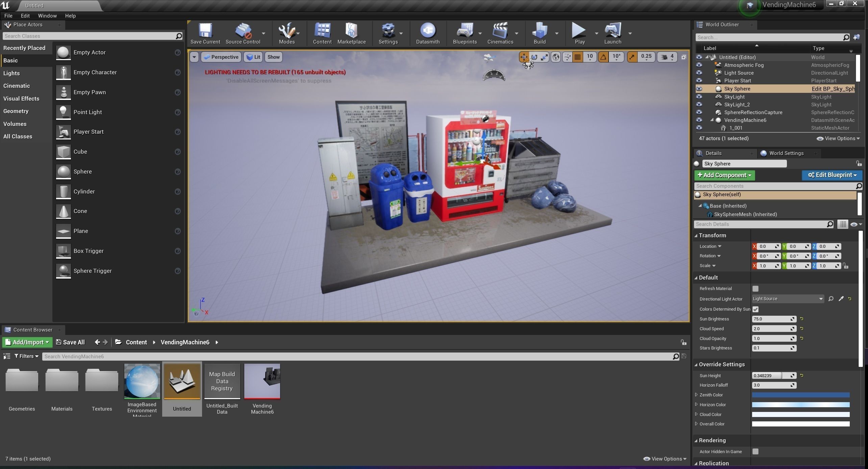Open the Datasmith import icon

point(428,33)
